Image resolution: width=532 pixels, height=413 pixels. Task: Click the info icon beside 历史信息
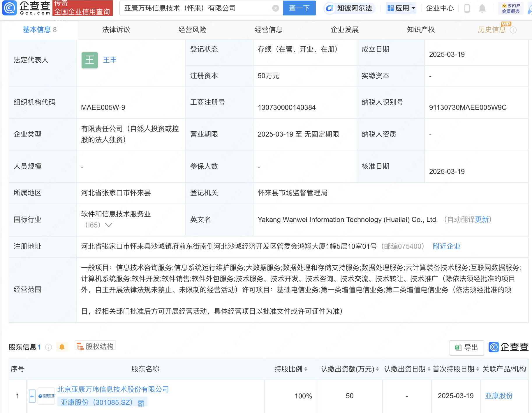[x=513, y=30]
